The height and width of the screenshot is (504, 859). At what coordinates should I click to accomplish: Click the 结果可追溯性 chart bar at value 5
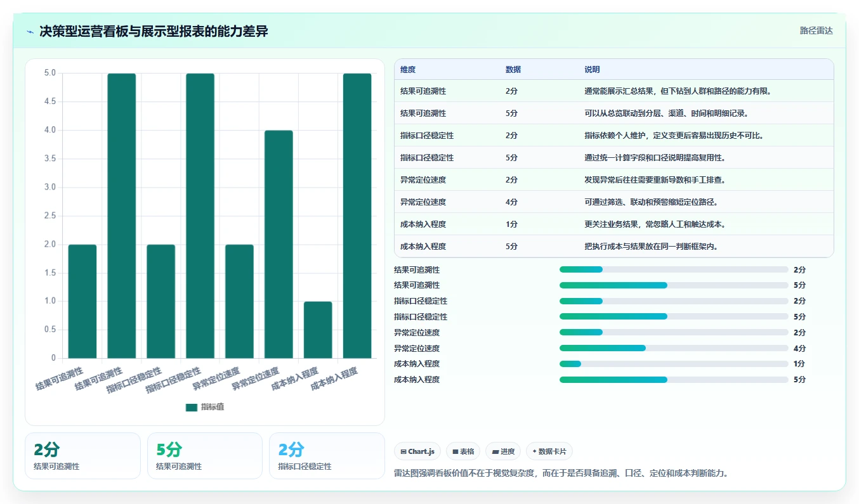[122, 216]
